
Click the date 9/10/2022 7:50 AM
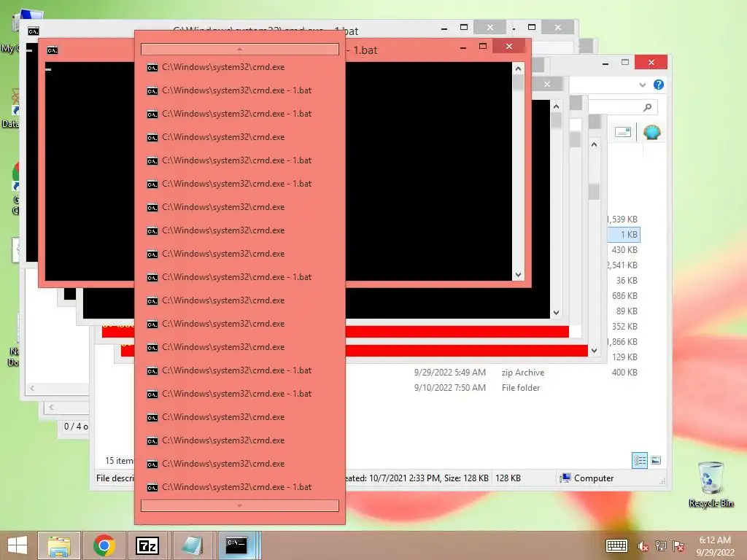(x=449, y=388)
